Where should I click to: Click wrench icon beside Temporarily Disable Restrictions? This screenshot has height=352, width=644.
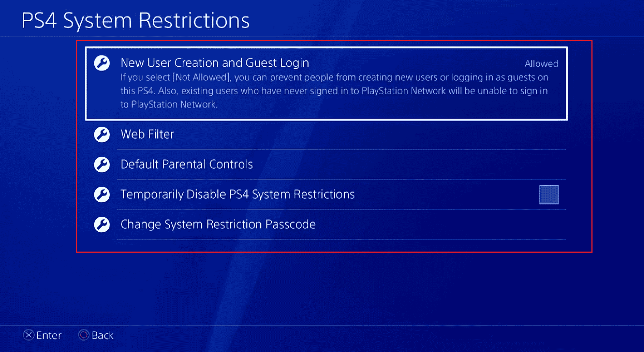pyautogui.click(x=102, y=195)
